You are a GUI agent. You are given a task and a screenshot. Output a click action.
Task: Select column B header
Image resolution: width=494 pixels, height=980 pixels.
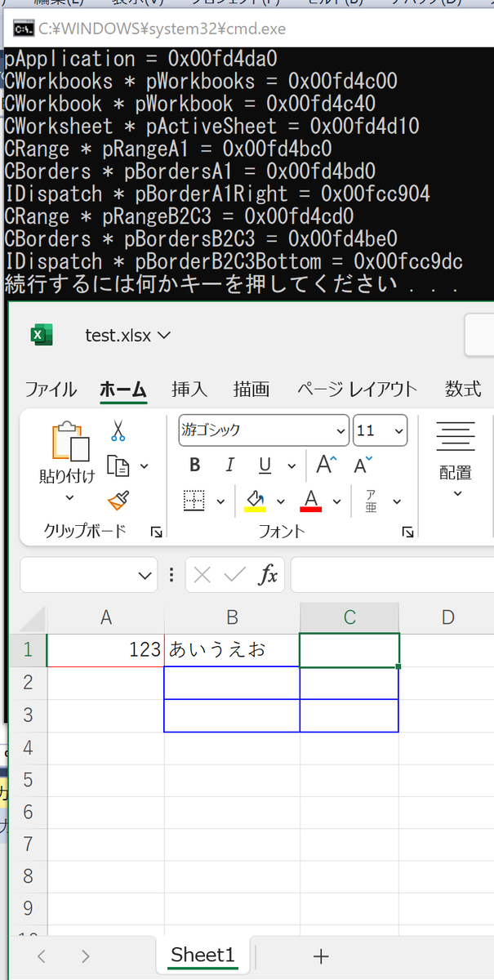point(232,617)
